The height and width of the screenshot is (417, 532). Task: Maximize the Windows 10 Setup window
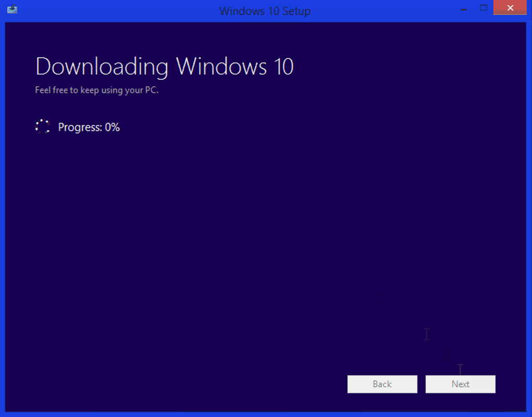pos(483,8)
